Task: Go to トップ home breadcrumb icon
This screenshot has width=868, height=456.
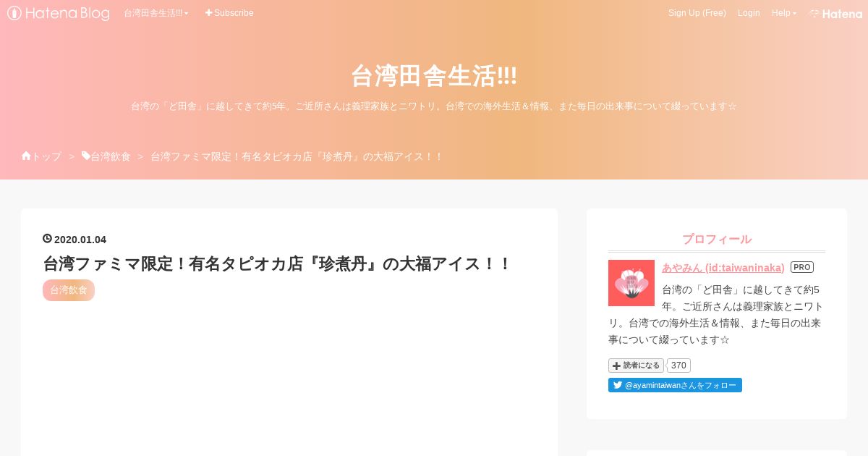Action: tap(41, 156)
